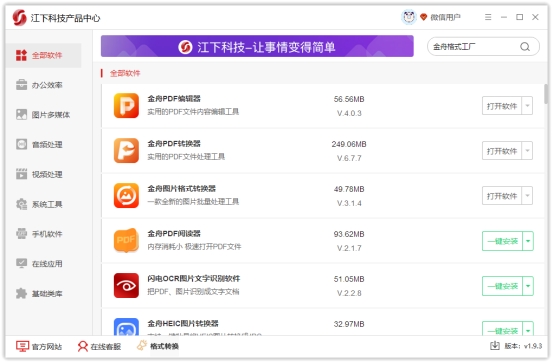Expand dropdown arrow beside 金舟PDF转换器 打开软件
This screenshot has height=364, width=553.
click(x=528, y=151)
